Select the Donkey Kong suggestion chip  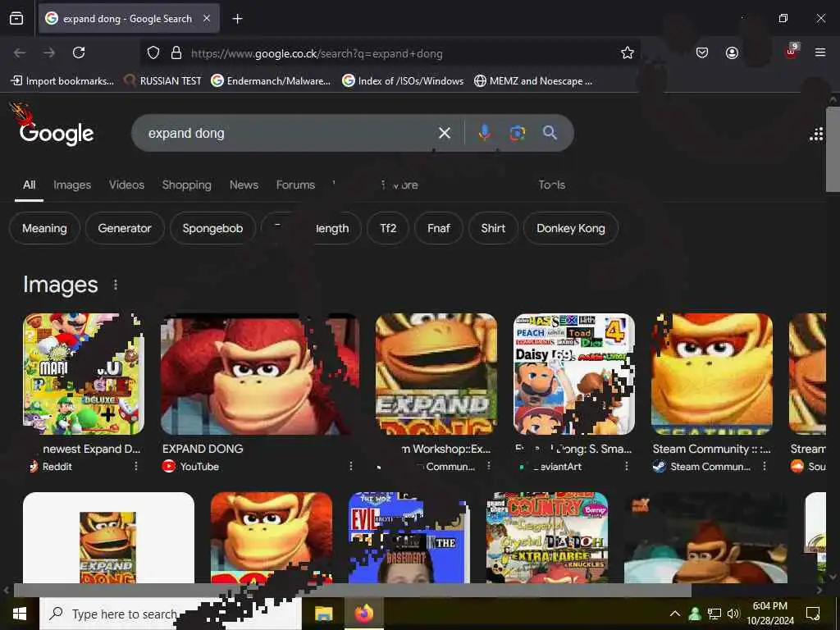571,228
